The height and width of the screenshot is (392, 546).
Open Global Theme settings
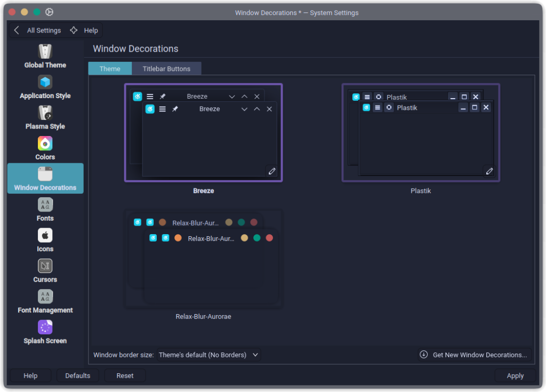tap(45, 56)
